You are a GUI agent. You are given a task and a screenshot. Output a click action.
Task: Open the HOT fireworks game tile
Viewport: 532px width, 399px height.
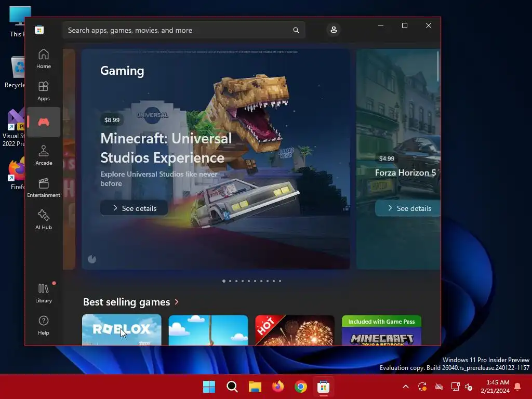coord(295,330)
